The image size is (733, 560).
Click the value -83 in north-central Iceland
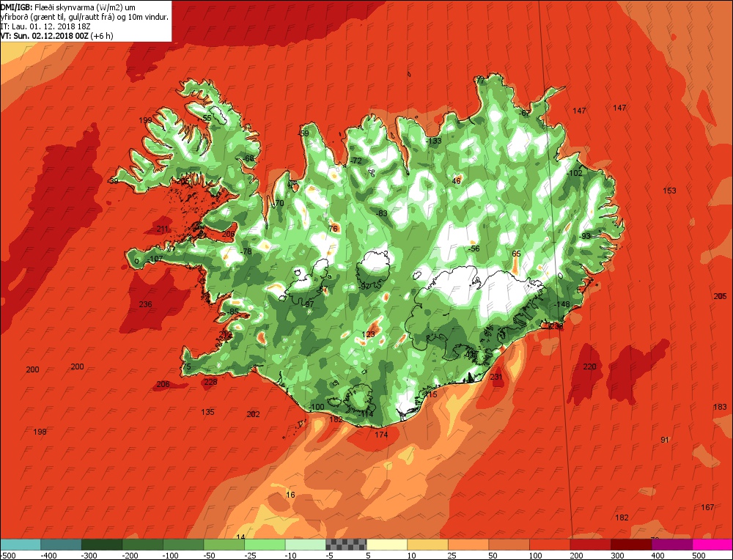click(x=381, y=213)
